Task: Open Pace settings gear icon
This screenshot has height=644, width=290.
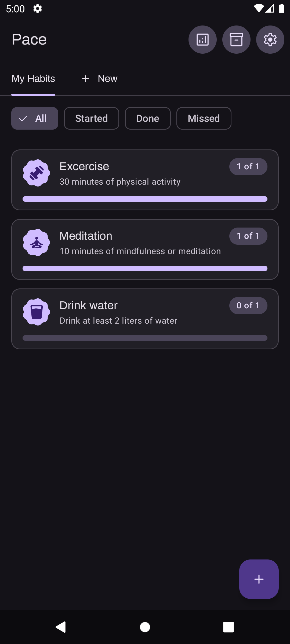Action: click(x=270, y=40)
